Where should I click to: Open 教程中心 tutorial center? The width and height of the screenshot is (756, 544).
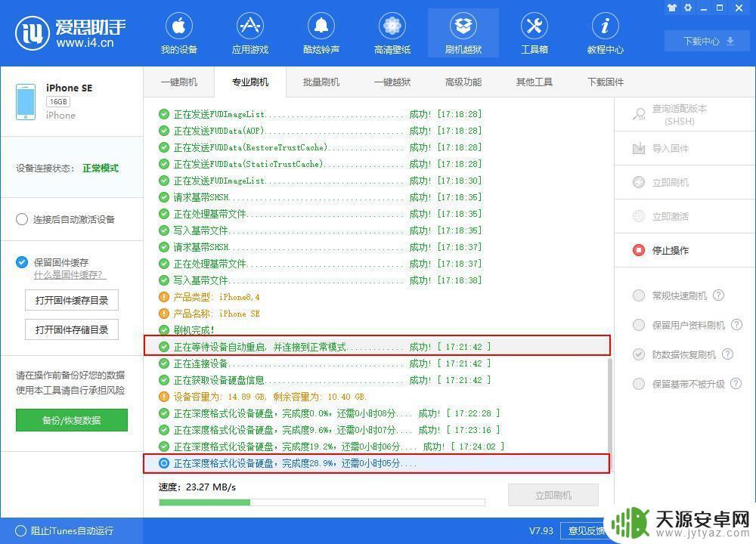click(605, 32)
